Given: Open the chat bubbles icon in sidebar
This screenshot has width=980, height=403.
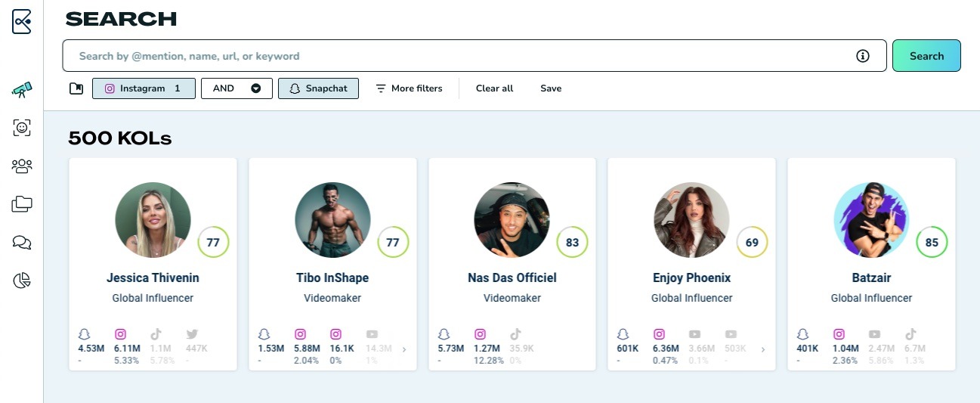Looking at the screenshot, I should tap(22, 242).
